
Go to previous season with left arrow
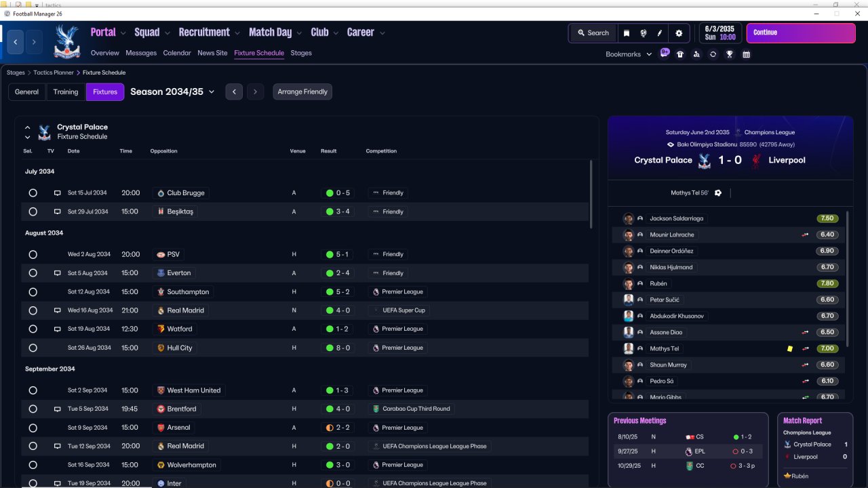click(x=234, y=92)
